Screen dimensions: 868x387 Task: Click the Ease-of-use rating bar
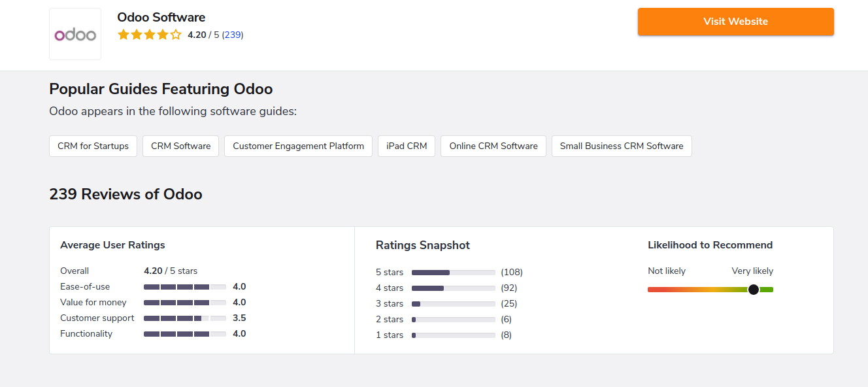[185, 286]
